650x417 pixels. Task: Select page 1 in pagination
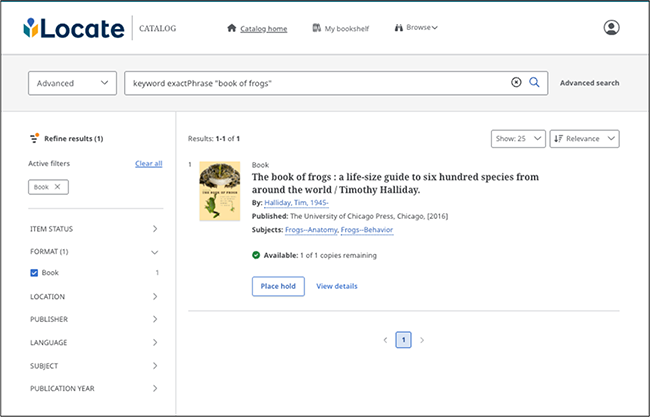coord(403,340)
